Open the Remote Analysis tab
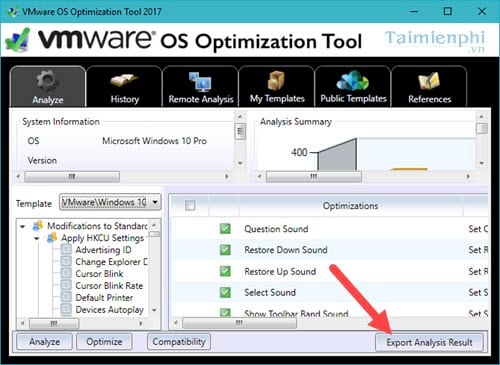Screen dimensions: 500x365 [x=201, y=86]
